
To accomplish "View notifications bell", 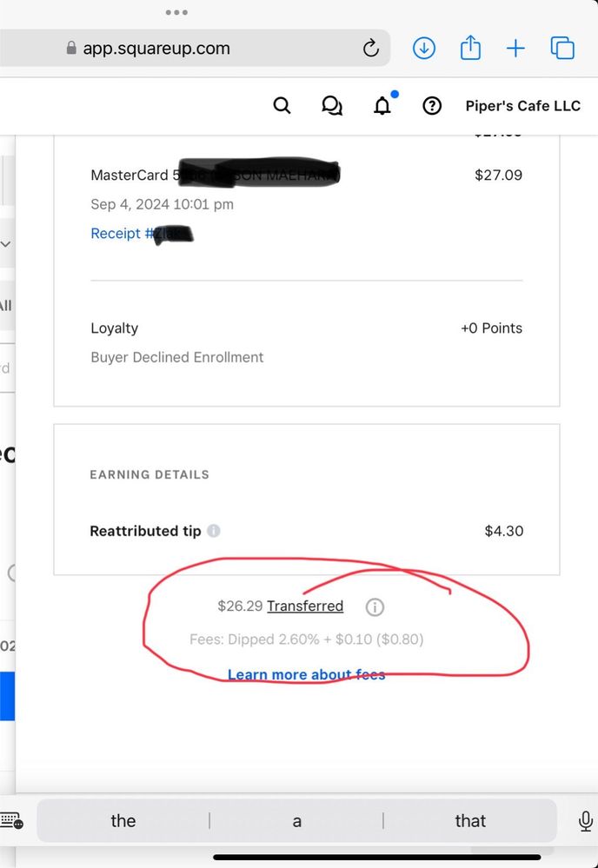I will coord(382,104).
